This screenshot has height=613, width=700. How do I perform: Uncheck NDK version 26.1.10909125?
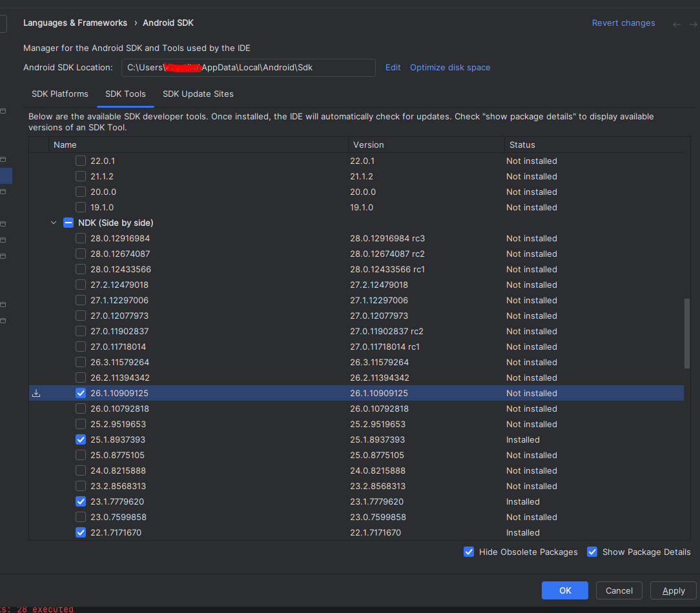[80, 393]
